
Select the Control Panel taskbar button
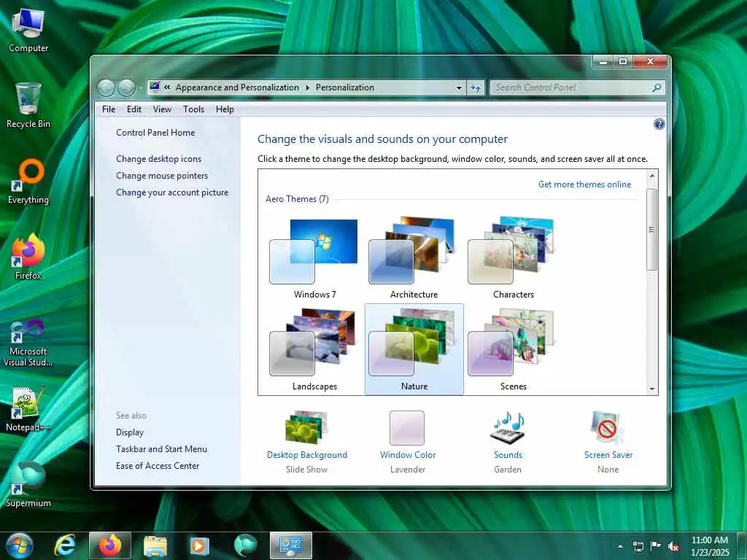click(290, 545)
